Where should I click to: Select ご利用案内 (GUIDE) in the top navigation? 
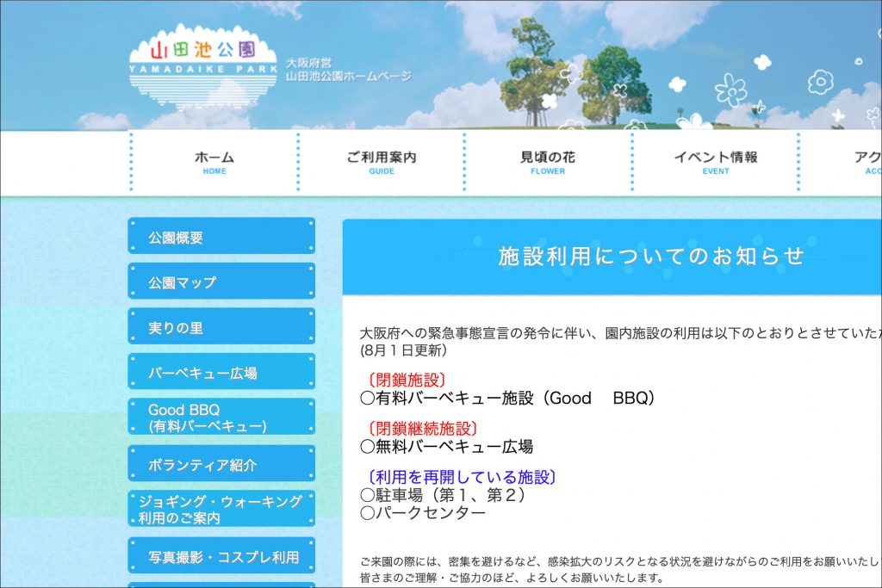pyautogui.click(x=382, y=162)
